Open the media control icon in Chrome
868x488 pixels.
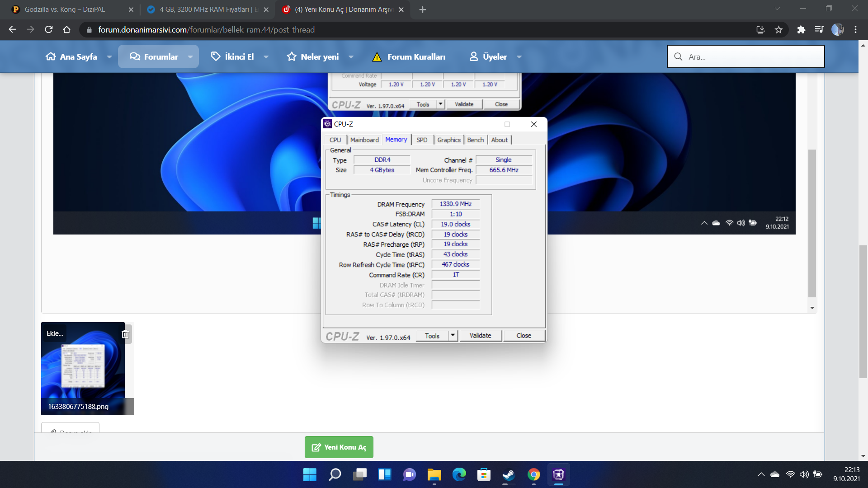pyautogui.click(x=819, y=30)
